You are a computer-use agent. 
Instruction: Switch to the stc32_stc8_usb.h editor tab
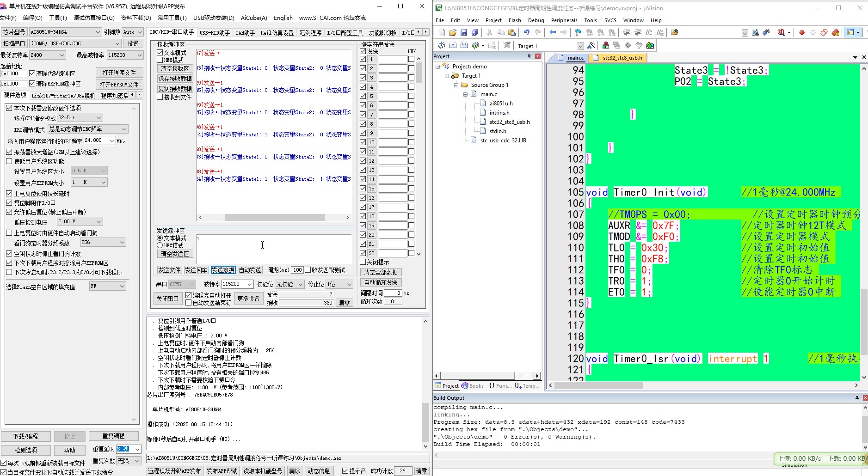pyautogui.click(x=622, y=58)
